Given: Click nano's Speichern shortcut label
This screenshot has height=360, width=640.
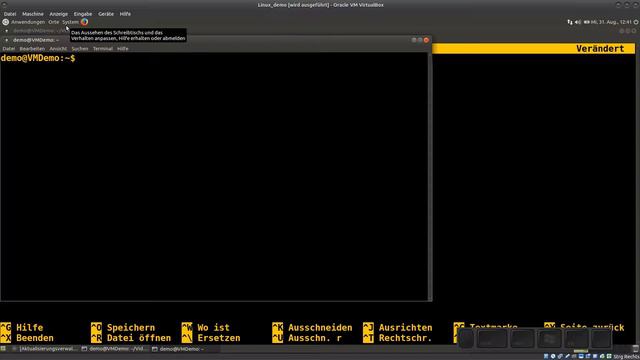Looking at the screenshot, I should (x=131, y=327).
